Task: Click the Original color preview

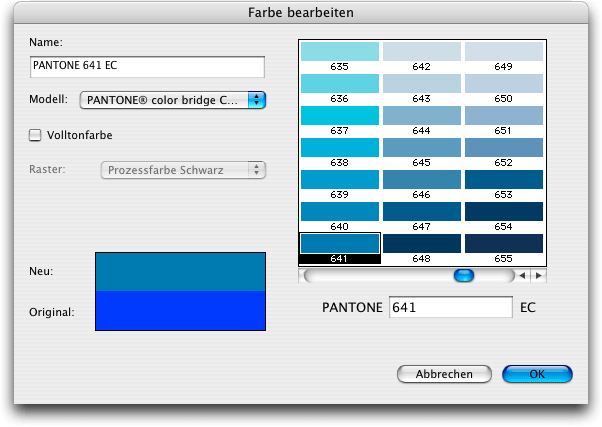Action: pyautogui.click(x=180, y=310)
